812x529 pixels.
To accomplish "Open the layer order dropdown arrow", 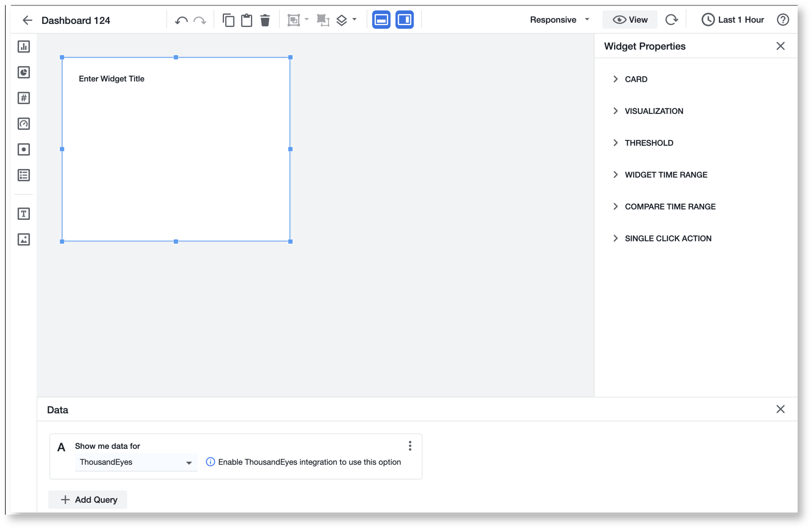I will (354, 19).
